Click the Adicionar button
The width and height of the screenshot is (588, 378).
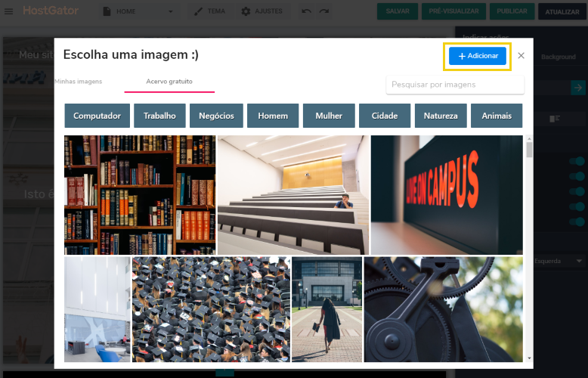click(x=478, y=56)
